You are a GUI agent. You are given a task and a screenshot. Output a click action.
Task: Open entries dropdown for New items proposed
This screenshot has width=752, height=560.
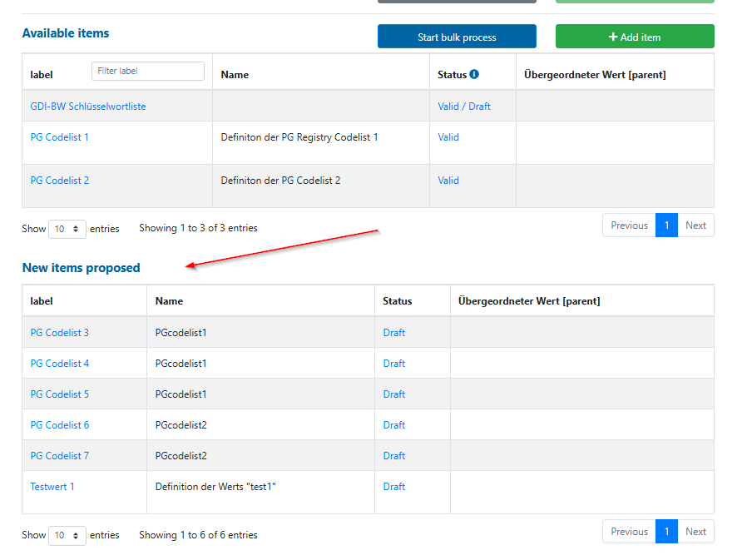[x=67, y=535]
